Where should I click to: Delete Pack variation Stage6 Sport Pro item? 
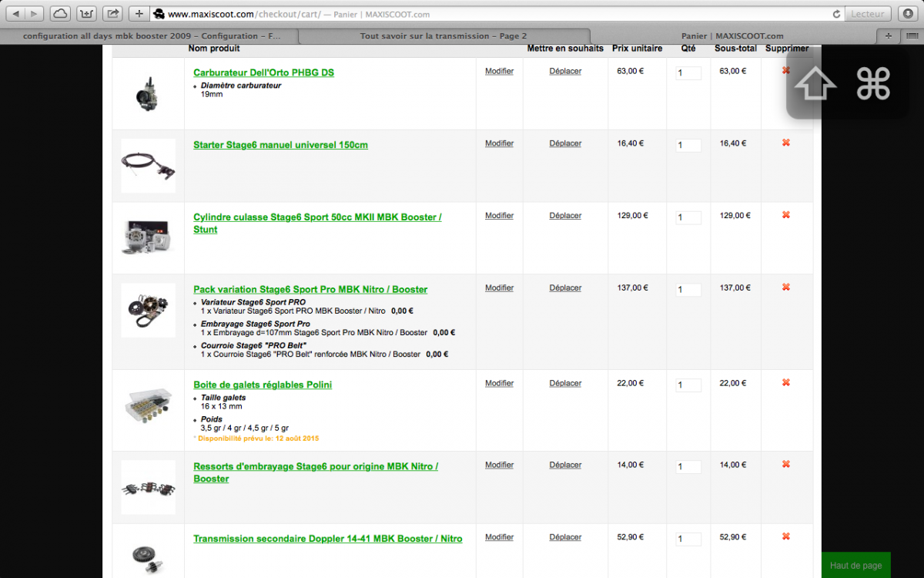point(786,287)
